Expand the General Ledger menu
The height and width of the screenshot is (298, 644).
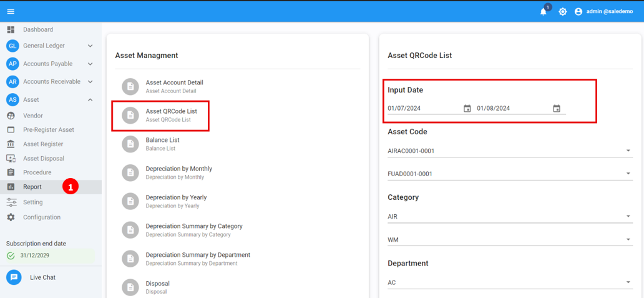(90, 46)
